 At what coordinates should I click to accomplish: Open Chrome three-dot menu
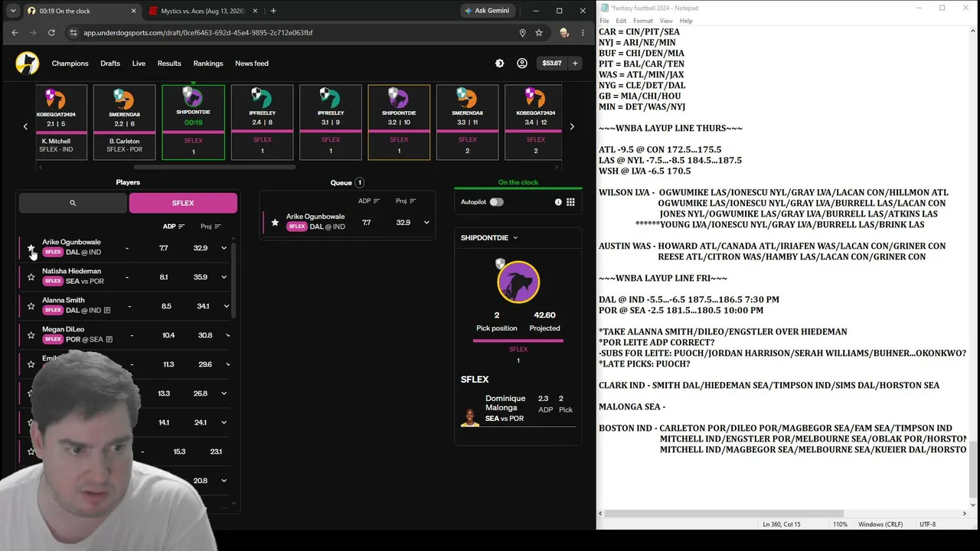[583, 33]
